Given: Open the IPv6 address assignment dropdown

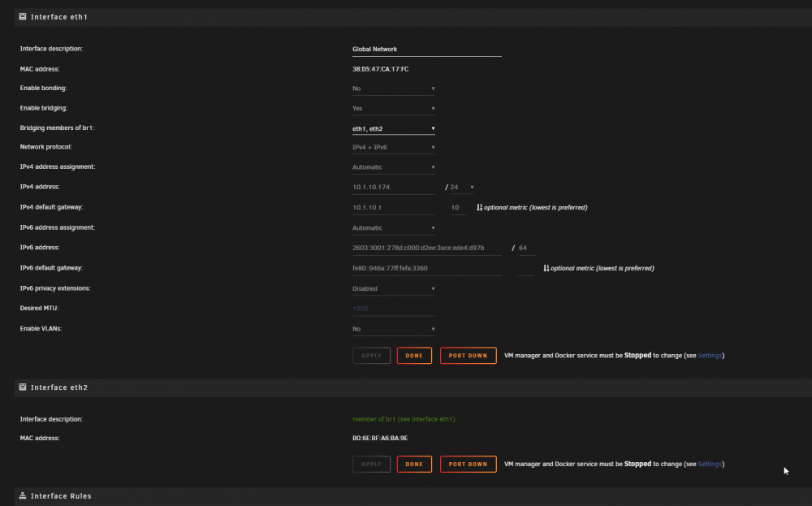Looking at the screenshot, I should (x=394, y=228).
